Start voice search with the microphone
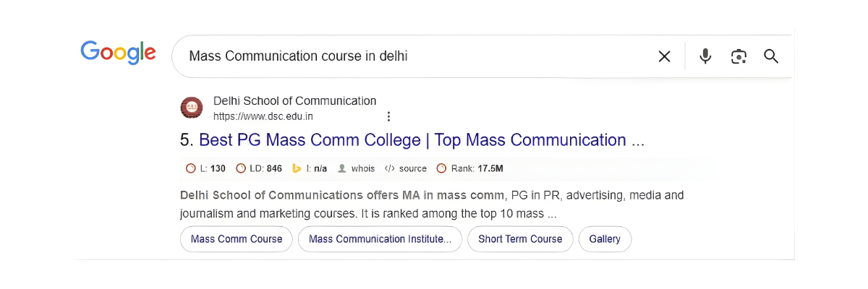 705,56
